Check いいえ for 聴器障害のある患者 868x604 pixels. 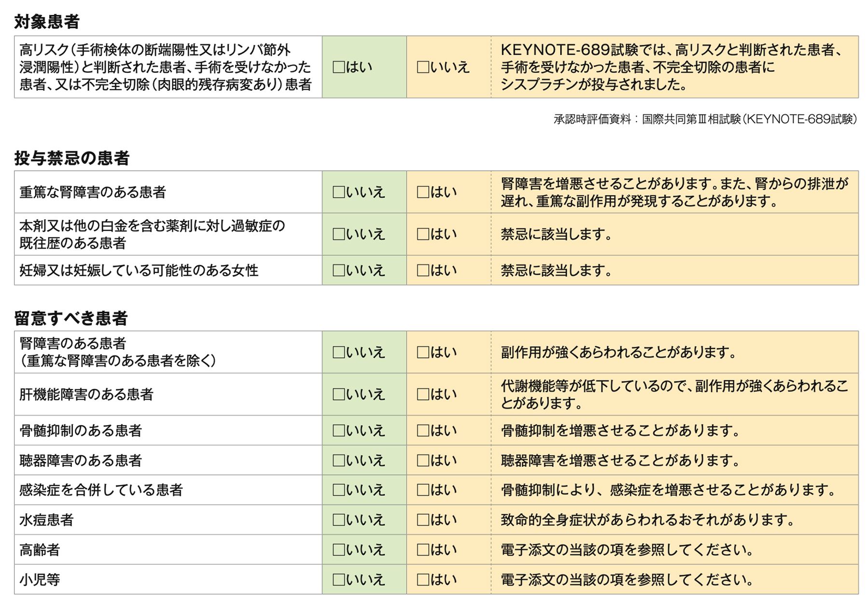tap(339, 461)
